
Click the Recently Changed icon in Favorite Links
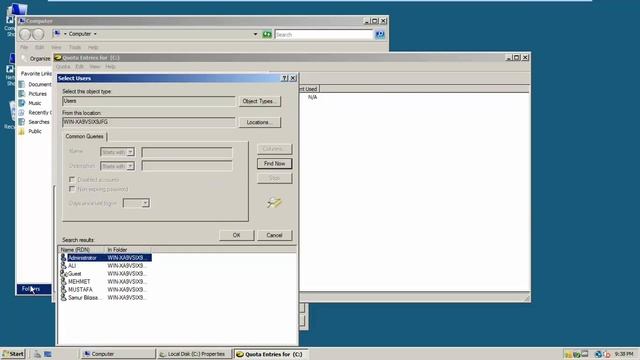pyautogui.click(x=22, y=112)
